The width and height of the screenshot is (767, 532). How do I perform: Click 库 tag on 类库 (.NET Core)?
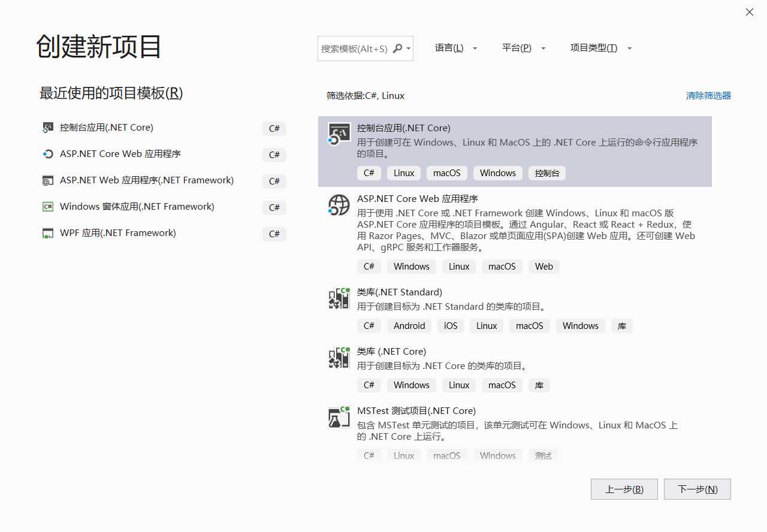[x=539, y=385]
